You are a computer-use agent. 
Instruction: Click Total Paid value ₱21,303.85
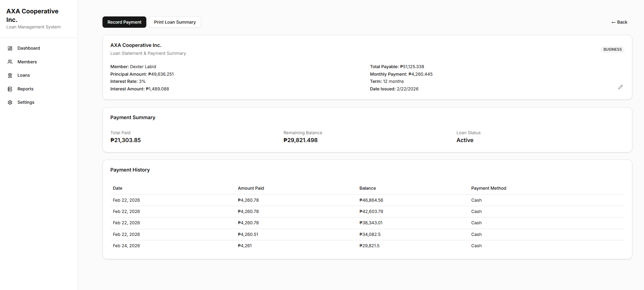tap(125, 140)
